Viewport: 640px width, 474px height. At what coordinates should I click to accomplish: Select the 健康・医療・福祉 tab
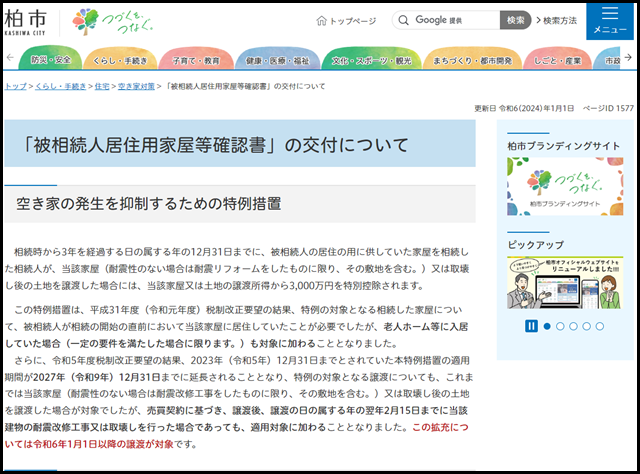(x=278, y=60)
